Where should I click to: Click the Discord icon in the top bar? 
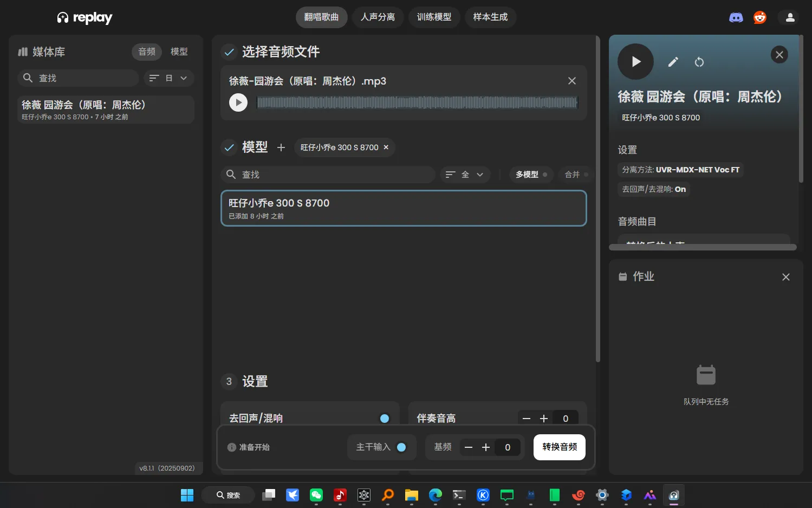736,17
